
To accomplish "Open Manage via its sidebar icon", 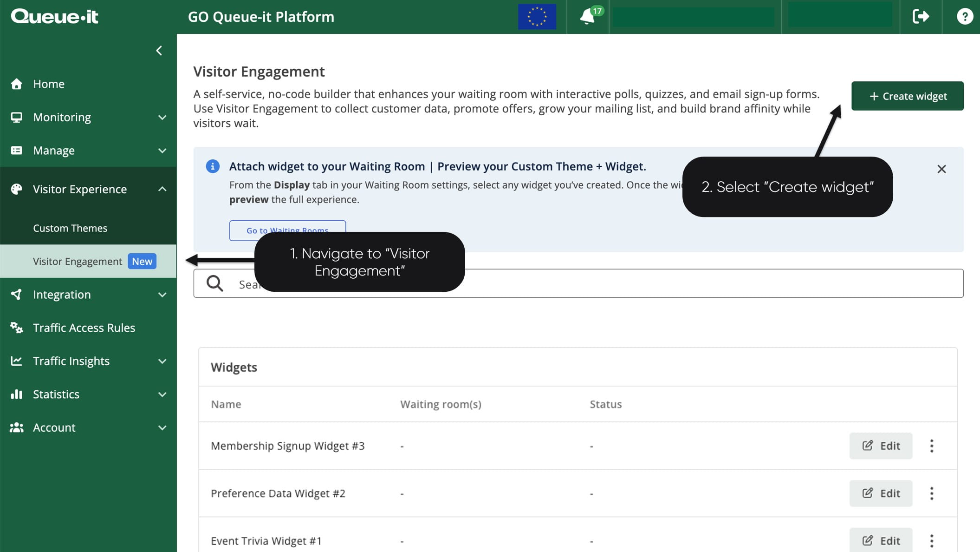I will [x=17, y=150].
